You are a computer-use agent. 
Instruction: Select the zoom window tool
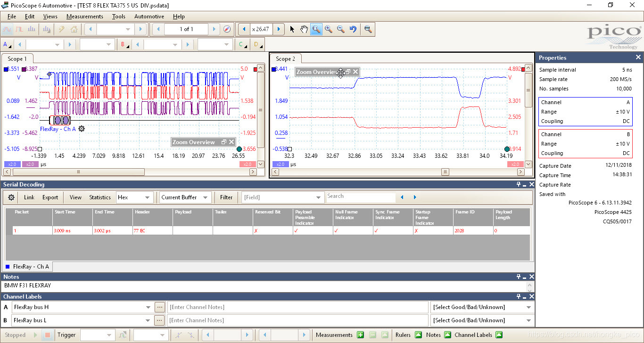[316, 29]
